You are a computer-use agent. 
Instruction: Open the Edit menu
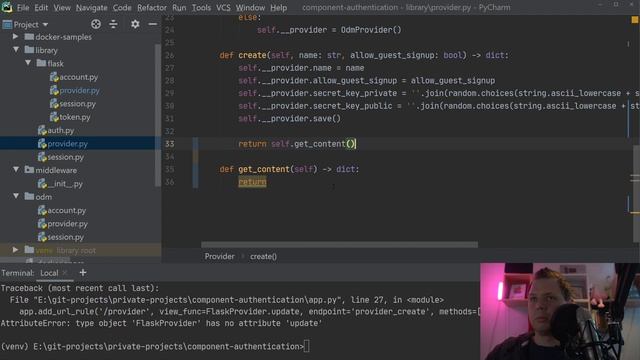tap(41, 8)
